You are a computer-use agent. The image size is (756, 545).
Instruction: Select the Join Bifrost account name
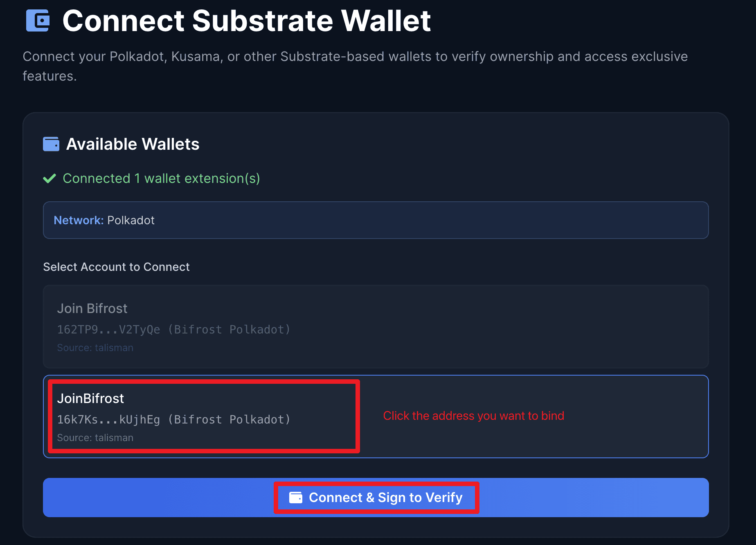click(92, 309)
